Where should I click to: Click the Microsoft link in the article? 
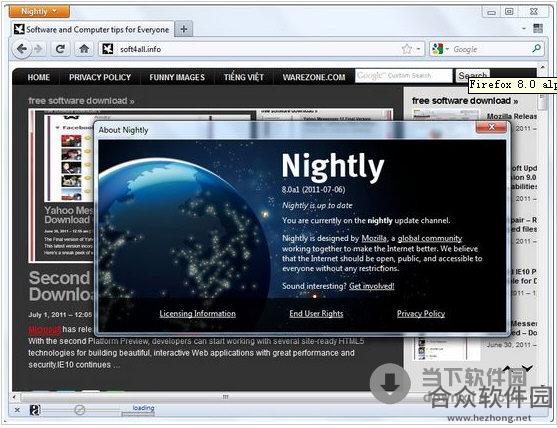point(44,330)
